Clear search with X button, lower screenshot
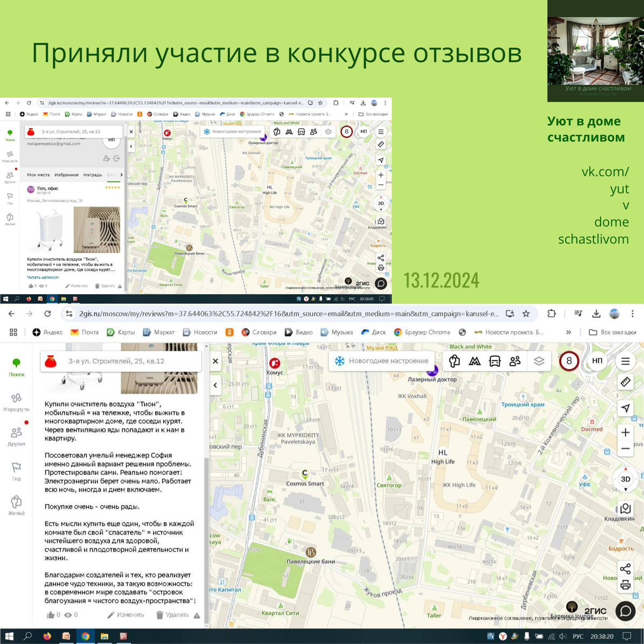 215,361
